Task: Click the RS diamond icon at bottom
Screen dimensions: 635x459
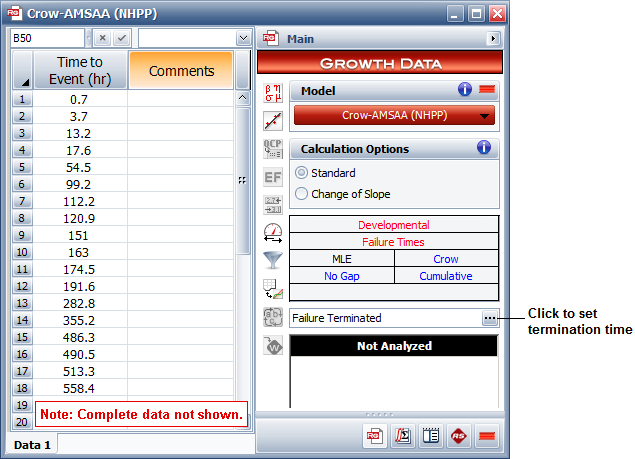Action: point(459,436)
